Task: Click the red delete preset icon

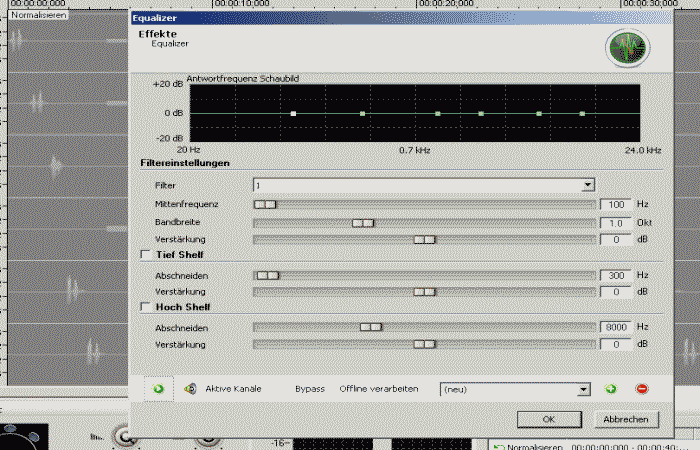Action: pos(641,388)
